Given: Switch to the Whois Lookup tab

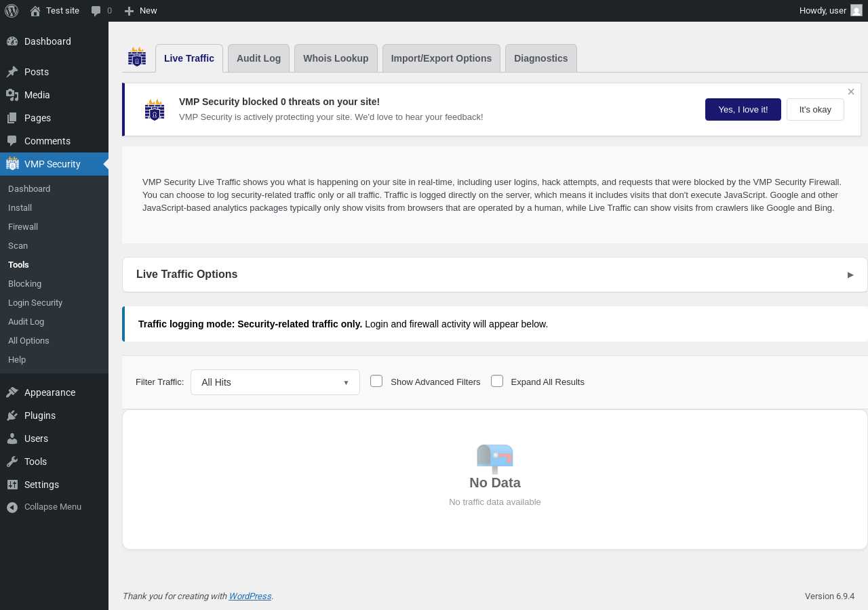Looking at the screenshot, I should click(336, 58).
